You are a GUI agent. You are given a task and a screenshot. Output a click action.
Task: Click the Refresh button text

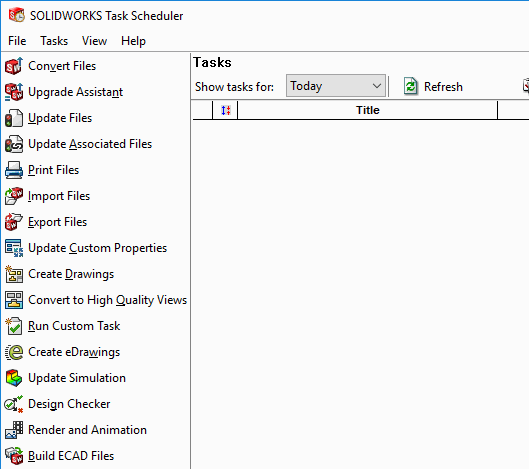coord(443,87)
